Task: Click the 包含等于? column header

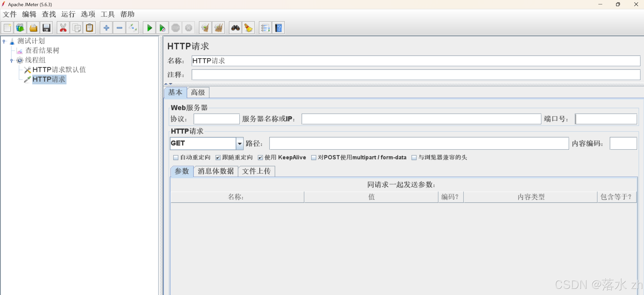Action: pos(617,197)
